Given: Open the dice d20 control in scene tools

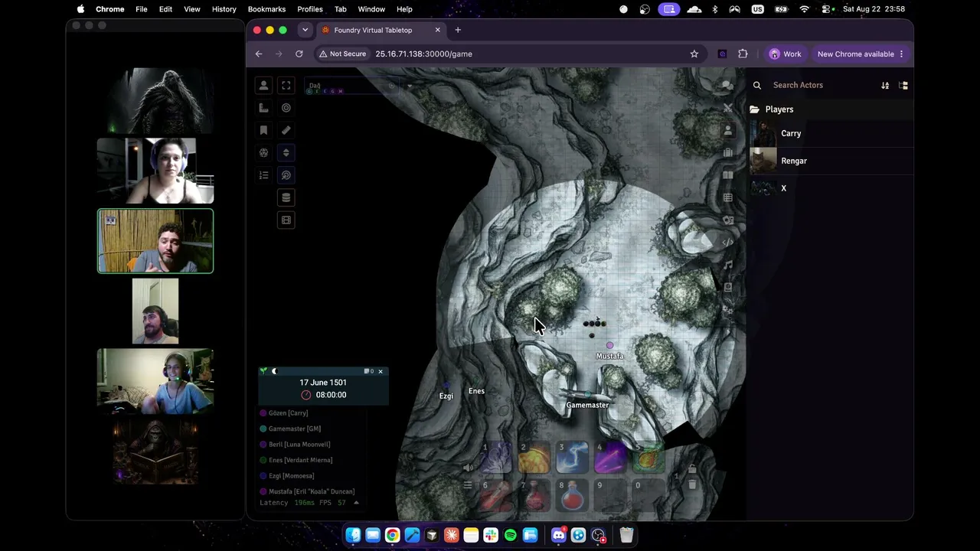Looking at the screenshot, I should pyautogui.click(x=263, y=153).
